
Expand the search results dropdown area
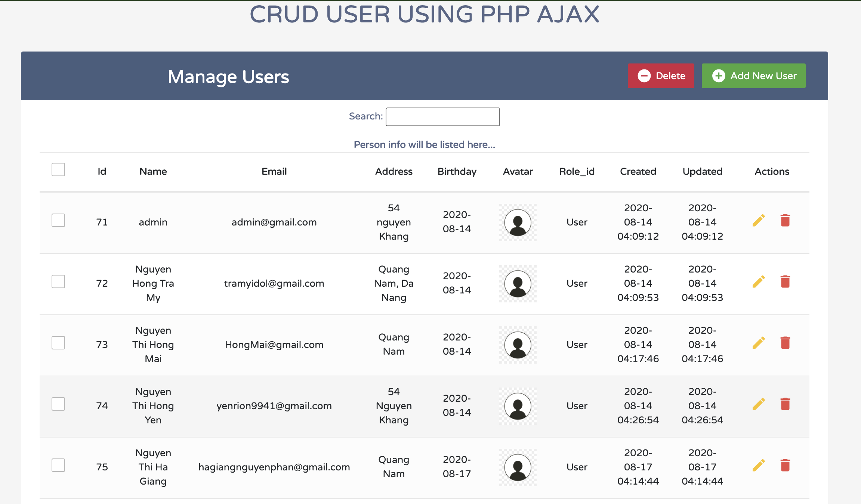point(424,144)
